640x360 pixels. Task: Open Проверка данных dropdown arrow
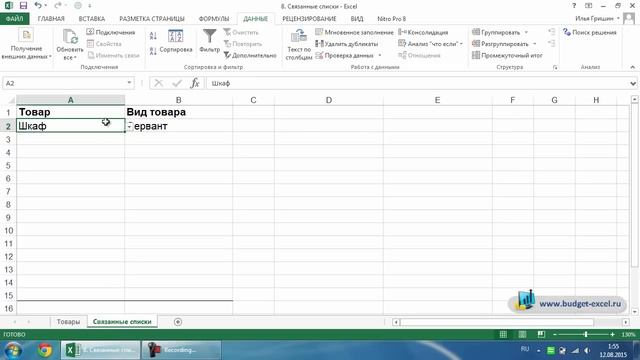[x=380, y=55]
